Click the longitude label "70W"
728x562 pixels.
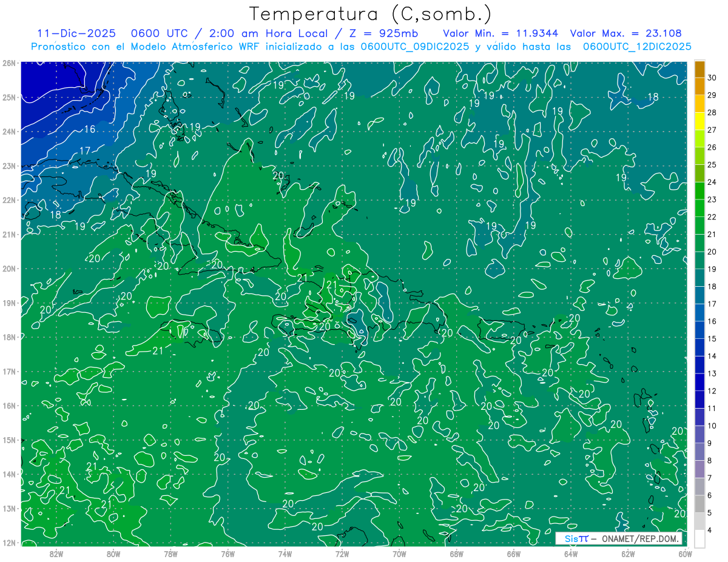pyautogui.click(x=399, y=554)
